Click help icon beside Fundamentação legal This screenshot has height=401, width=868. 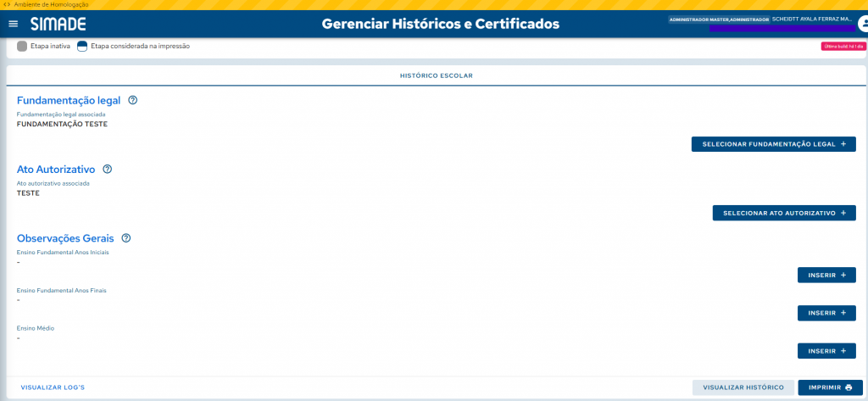(x=133, y=100)
